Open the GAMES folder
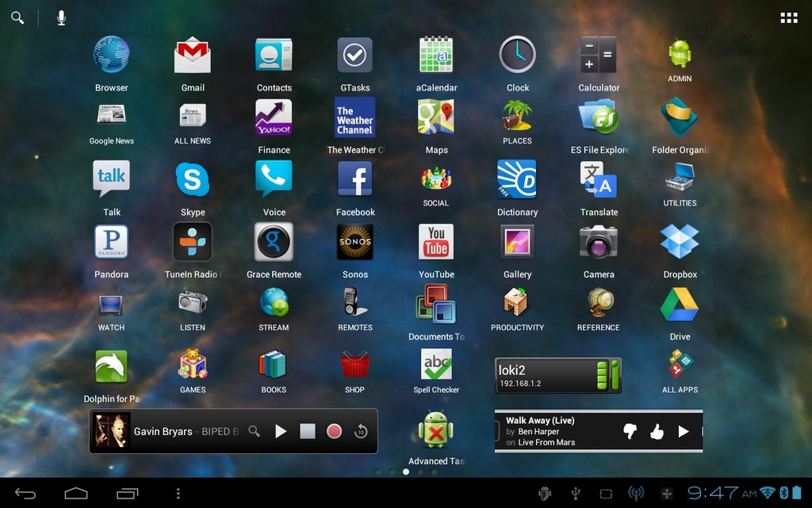The width and height of the screenshot is (812, 508). pos(193,364)
